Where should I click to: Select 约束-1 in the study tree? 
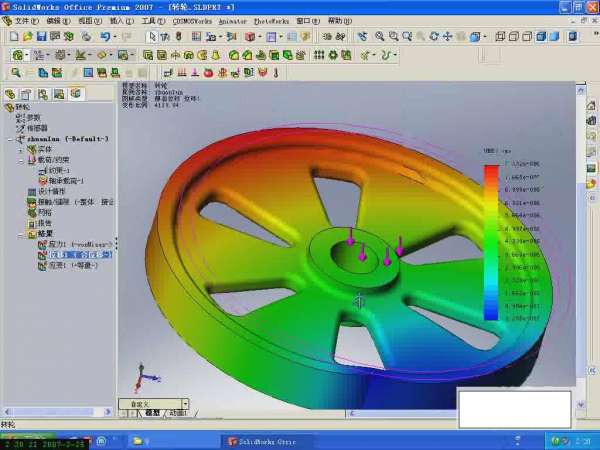pyautogui.click(x=55, y=171)
